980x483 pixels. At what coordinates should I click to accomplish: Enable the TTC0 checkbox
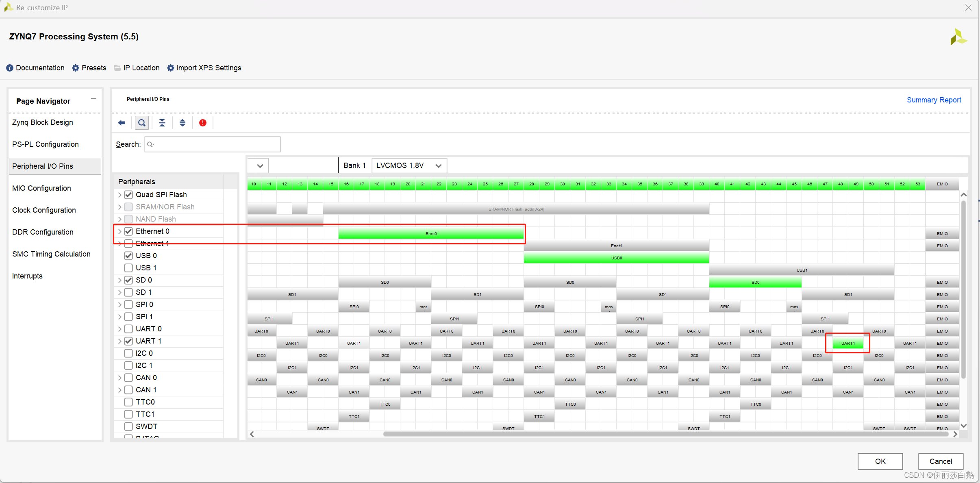(x=128, y=402)
